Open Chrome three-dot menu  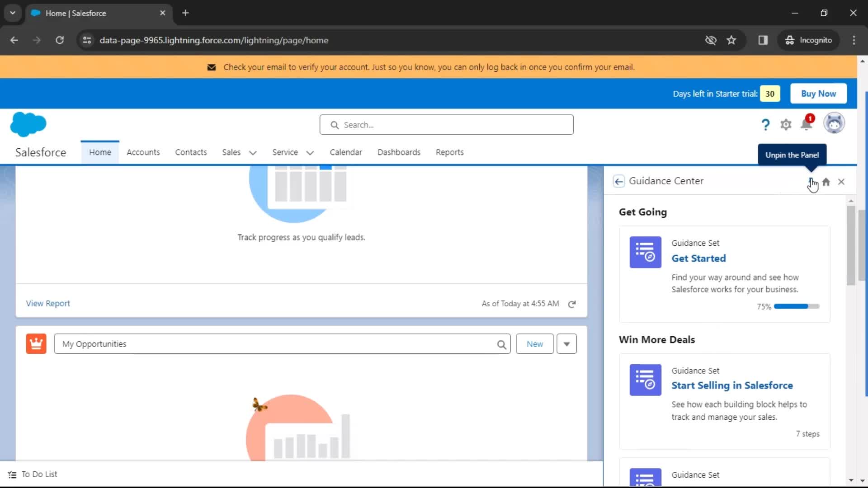pos(854,40)
